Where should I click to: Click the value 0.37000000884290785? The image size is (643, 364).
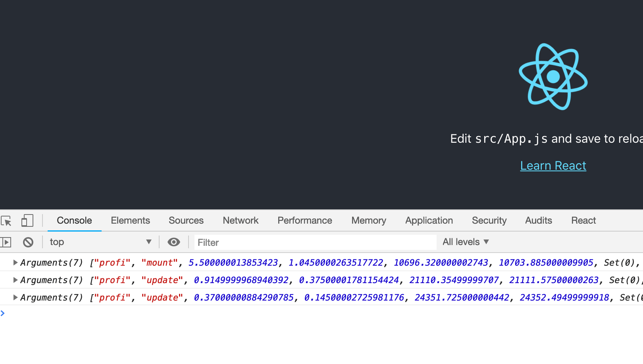click(244, 297)
